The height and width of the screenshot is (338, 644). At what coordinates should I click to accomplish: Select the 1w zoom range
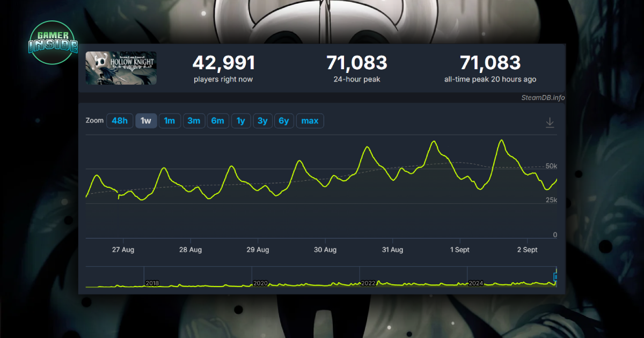click(146, 121)
